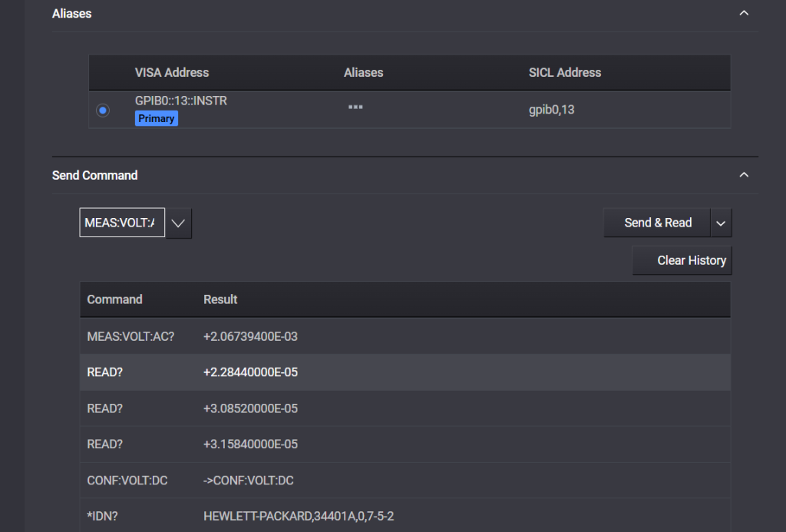The height and width of the screenshot is (532, 786).
Task: Click the Clear History button
Action: pyautogui.click(x=682, y=260)
